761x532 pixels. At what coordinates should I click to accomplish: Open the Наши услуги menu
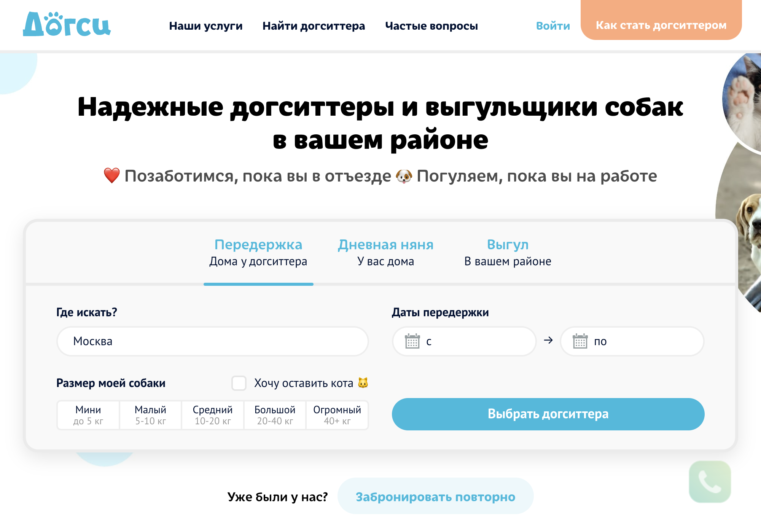tap(206, 26)
